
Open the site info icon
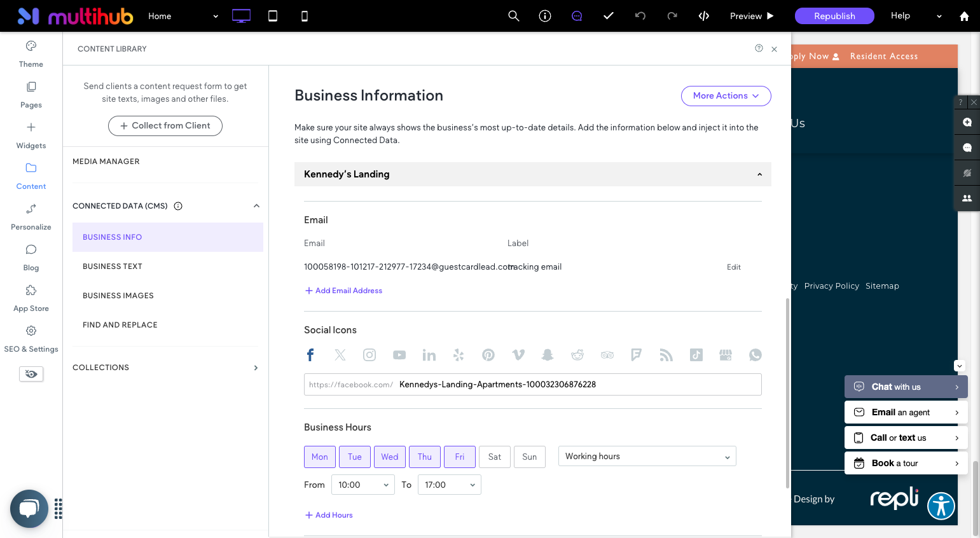click(x=545, y=16)
